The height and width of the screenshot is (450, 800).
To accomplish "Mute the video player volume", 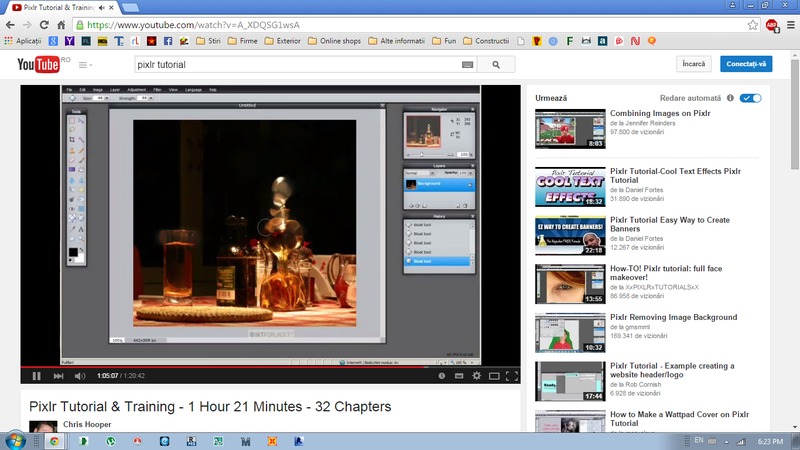I will tap(80, 376).
